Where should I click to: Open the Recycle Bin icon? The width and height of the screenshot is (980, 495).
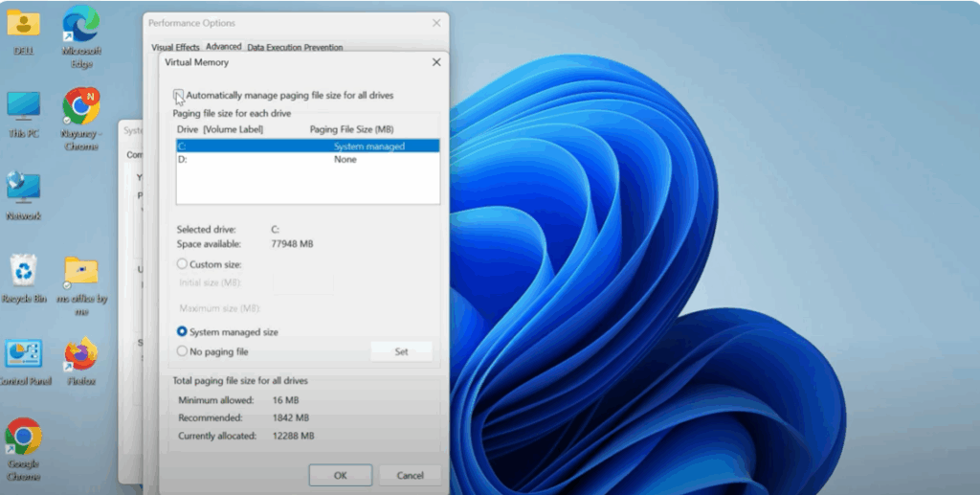tap(24, 279)
